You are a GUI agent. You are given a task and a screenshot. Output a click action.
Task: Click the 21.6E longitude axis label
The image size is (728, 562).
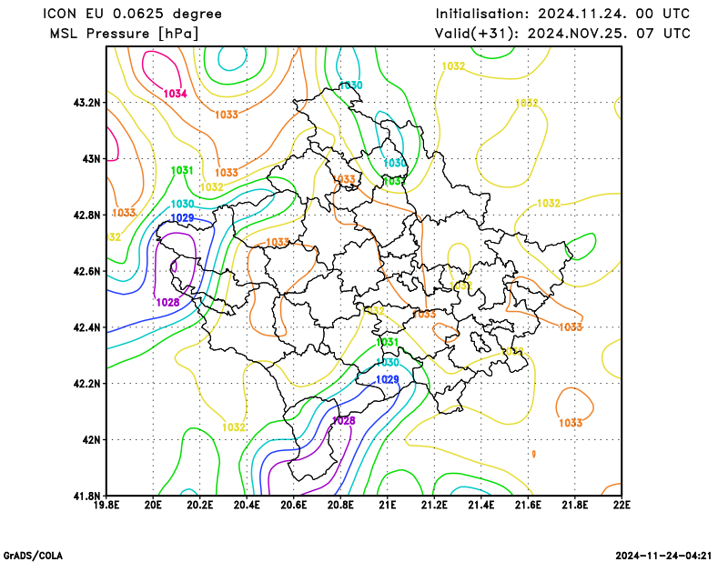pyautogui.click(x=528, y=505)
